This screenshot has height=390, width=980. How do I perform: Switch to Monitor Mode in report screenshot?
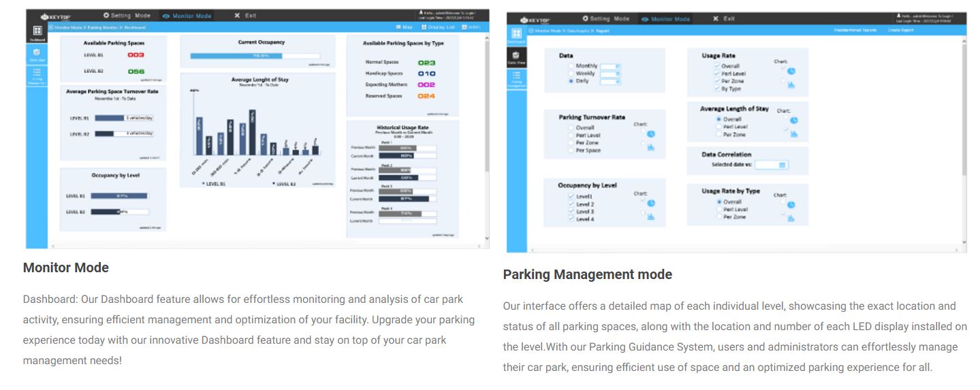pyautogui.click(x=665, y=19)
